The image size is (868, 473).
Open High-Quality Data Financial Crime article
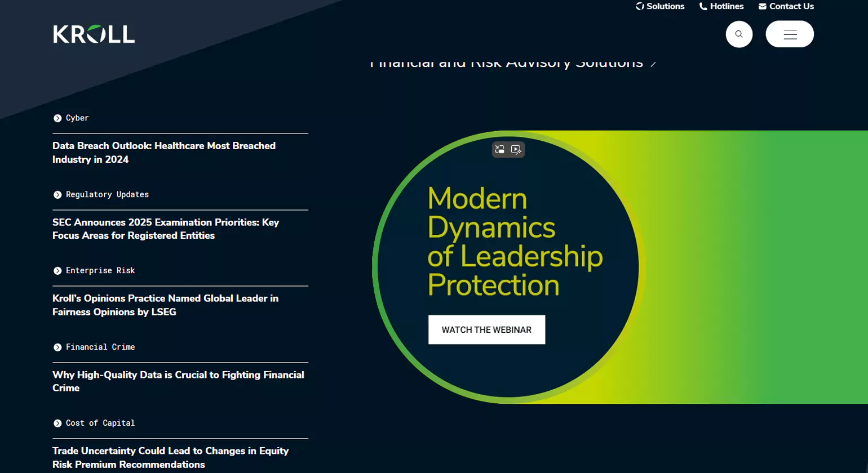pos(178,381)
